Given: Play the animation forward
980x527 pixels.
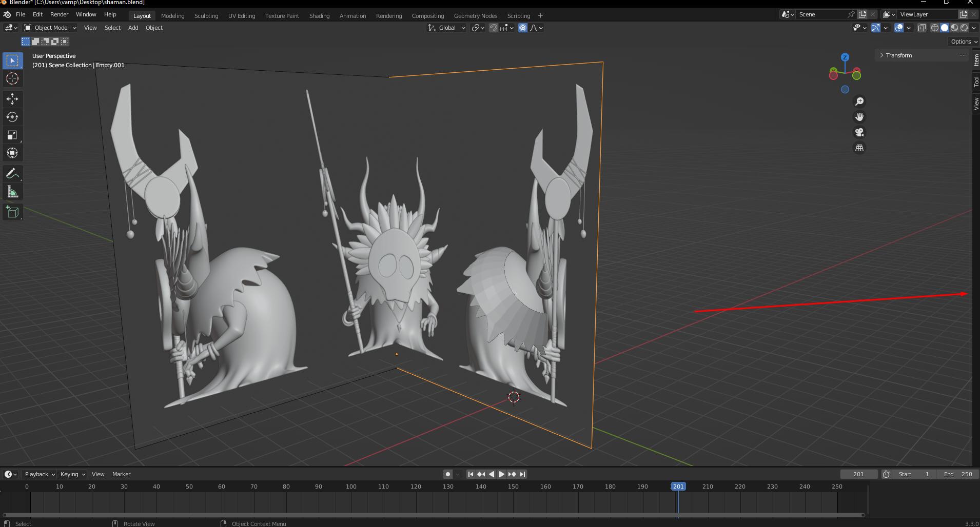Looking at the screenshot, I should [501, 474].
